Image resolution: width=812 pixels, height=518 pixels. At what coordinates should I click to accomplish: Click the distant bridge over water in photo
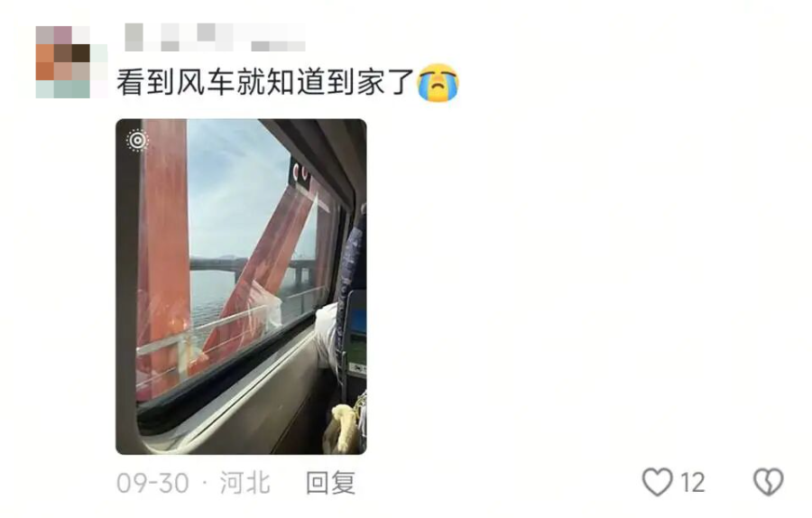pyautogui.click(x=249, y=267)
